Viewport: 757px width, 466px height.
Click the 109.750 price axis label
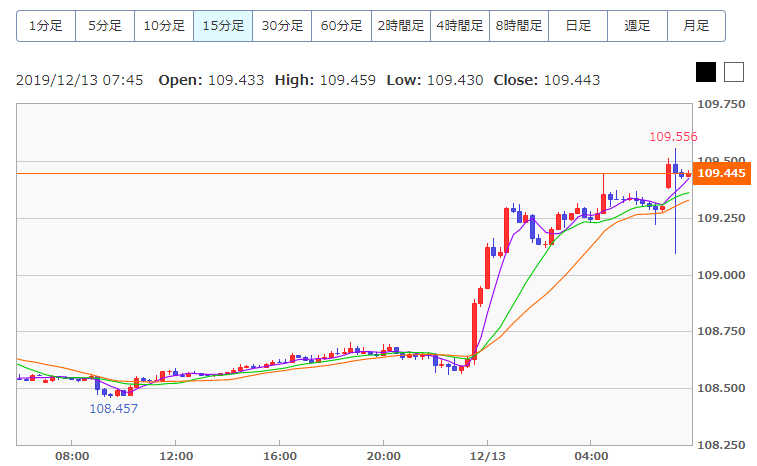723,104
